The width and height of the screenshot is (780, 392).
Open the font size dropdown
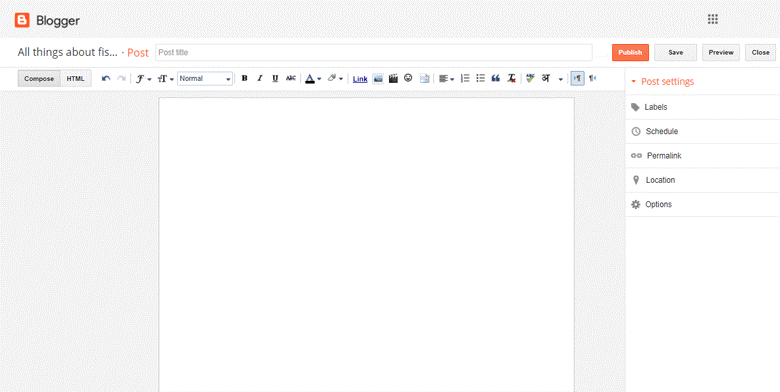(x=166, y=79)
